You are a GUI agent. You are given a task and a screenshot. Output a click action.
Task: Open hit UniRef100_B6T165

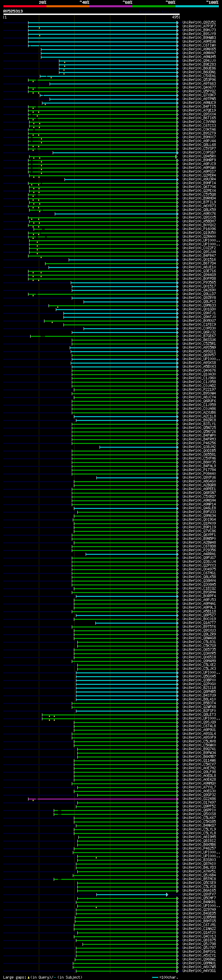199,118
